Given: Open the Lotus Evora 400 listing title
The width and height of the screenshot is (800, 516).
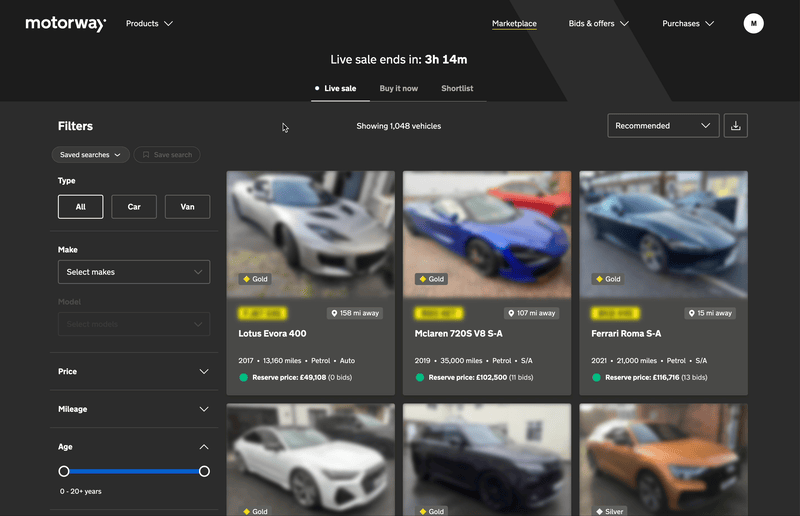Looking at the screenshot, I should click(x=272, y=333).
